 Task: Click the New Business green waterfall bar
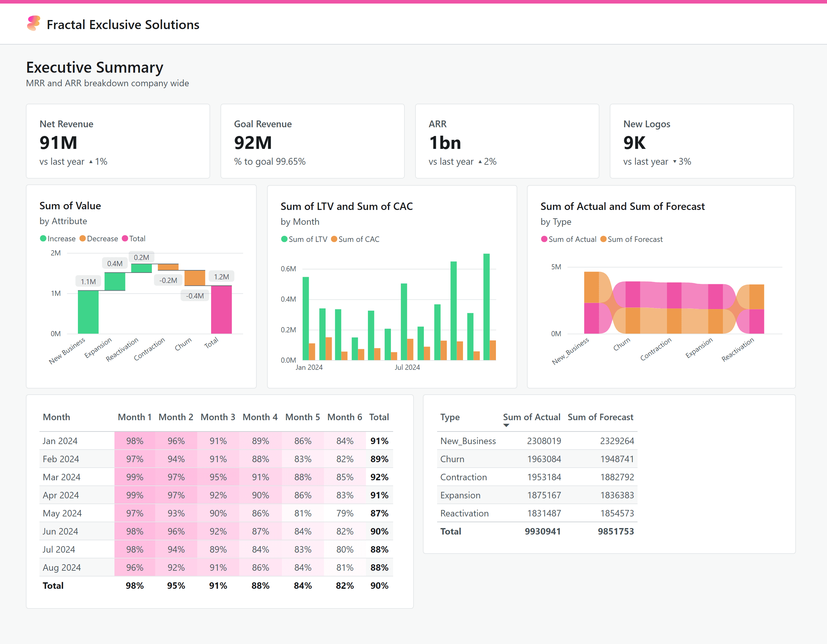(88, 312)
